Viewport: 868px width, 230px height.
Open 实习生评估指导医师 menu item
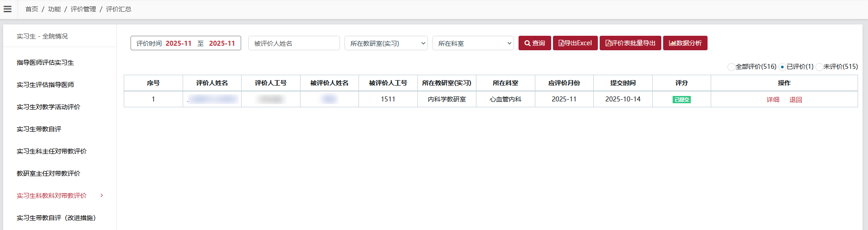45,85
